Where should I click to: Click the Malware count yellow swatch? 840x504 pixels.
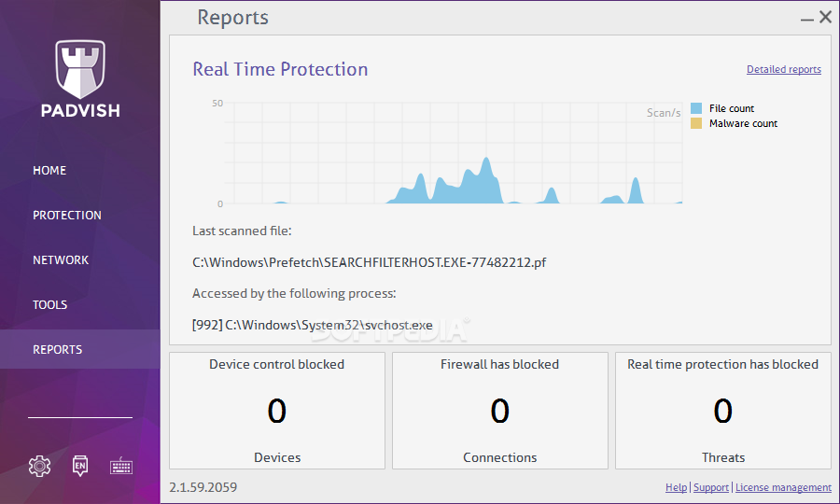696,123
